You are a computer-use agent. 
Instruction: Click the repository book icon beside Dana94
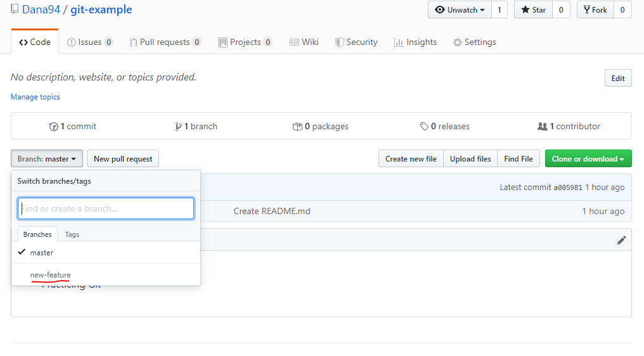tap(15, 9)
